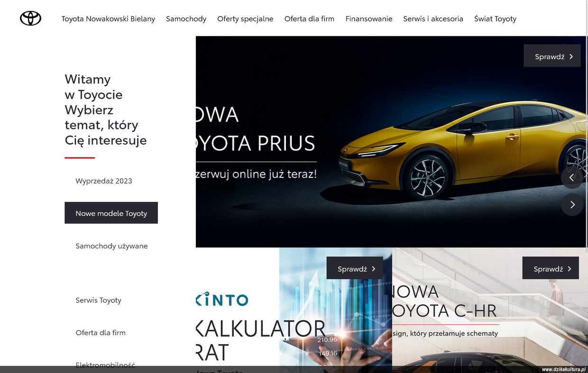Click the yellow Prius banner image
The image size is (588, 373).
tap(391, 142)
